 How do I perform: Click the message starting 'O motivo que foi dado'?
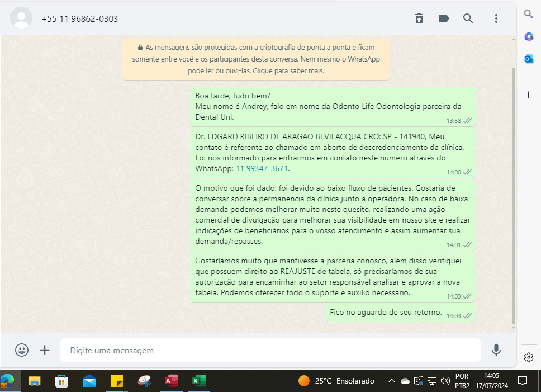tap(333, 215)
